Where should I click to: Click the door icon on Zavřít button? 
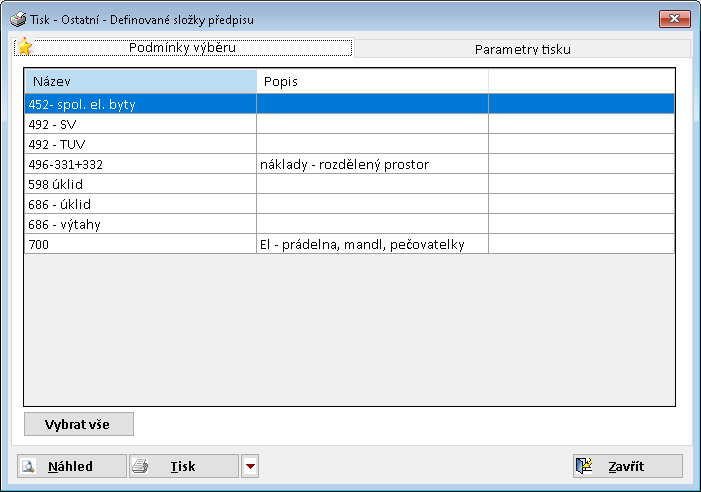585,466
